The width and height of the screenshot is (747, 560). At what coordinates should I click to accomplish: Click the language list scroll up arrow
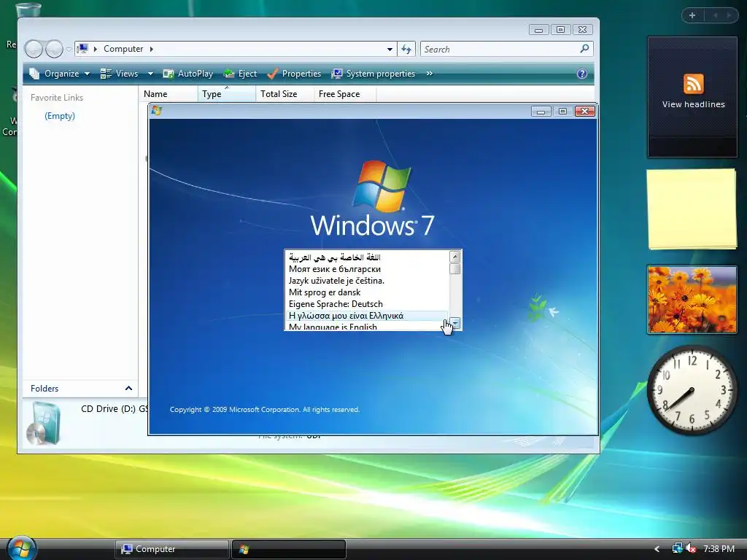(x=455, y=257)
